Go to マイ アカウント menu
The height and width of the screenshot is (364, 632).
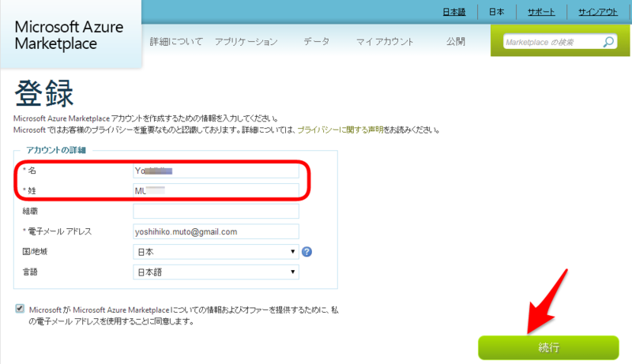(385, 42)
